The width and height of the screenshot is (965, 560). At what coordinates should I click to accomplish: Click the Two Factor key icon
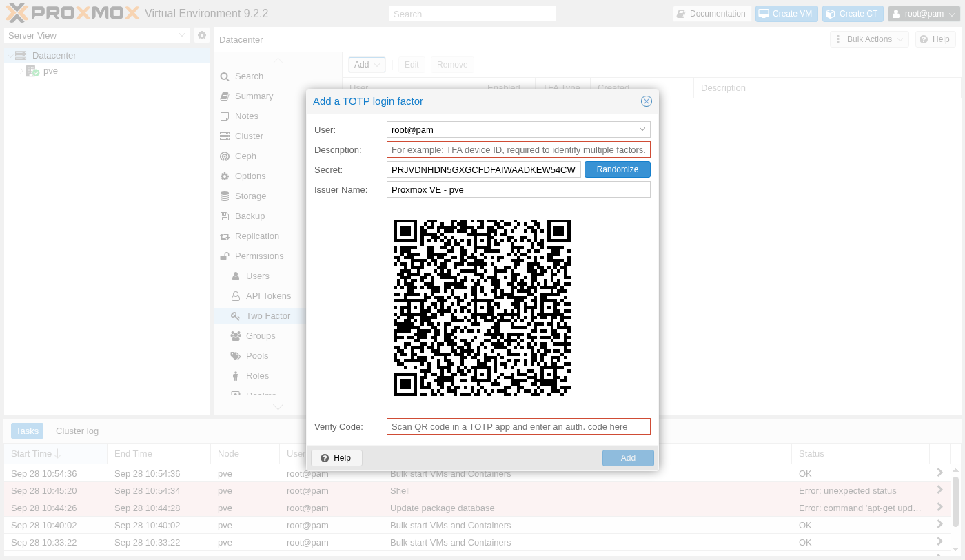coord(236,316)
